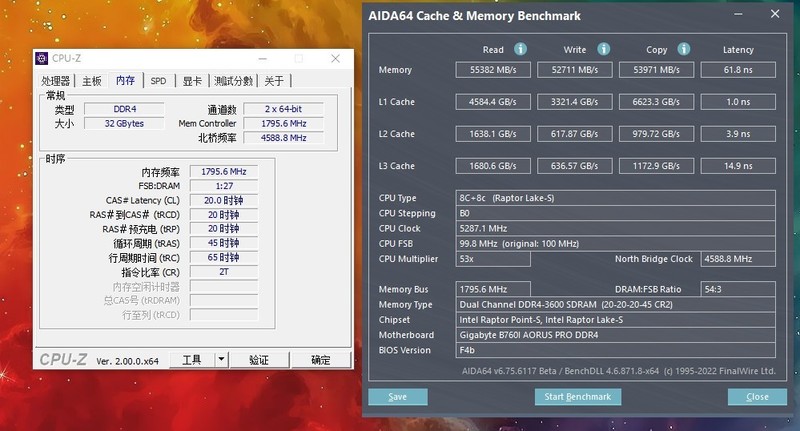Click the 通道数 field showing 2 x 64-bit
Viewport: 800px width, 431px height.
click(284, 109)
